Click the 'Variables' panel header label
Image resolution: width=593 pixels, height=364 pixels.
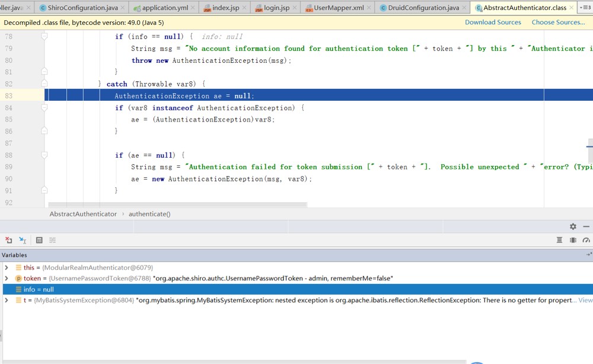coord(14,255)
